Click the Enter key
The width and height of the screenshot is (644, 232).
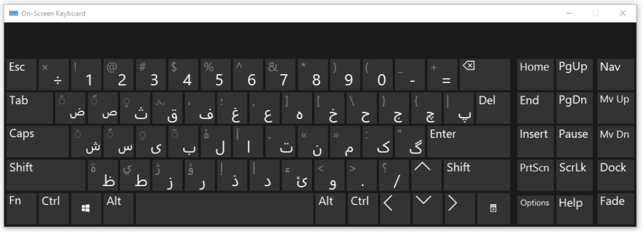(469, 141)
